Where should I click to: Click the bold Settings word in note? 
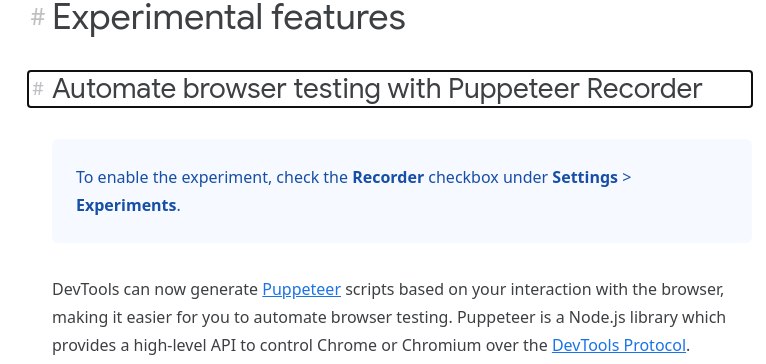pos(585,177)
